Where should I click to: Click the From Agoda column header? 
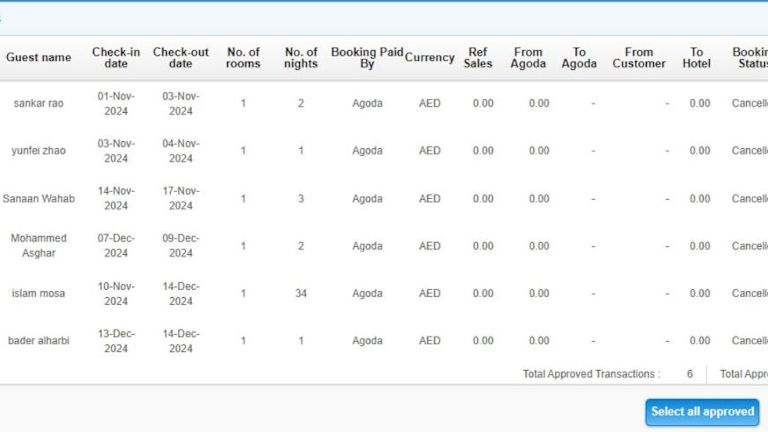pos(528,58)
